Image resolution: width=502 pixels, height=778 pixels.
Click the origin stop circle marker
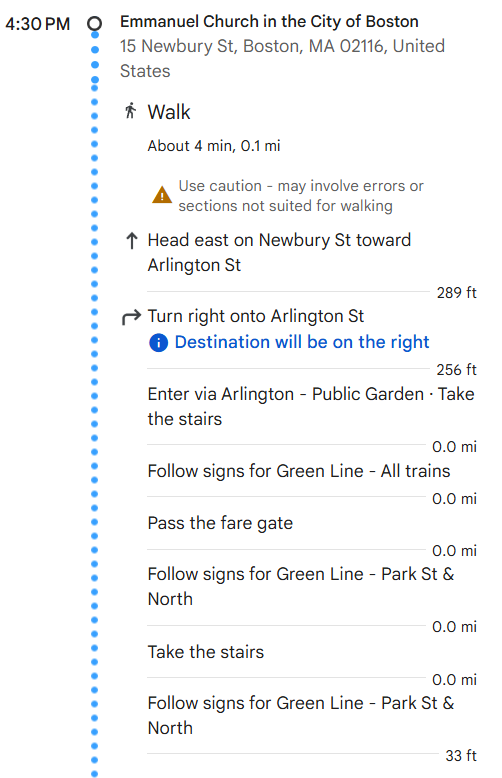(x=94, y=23)
